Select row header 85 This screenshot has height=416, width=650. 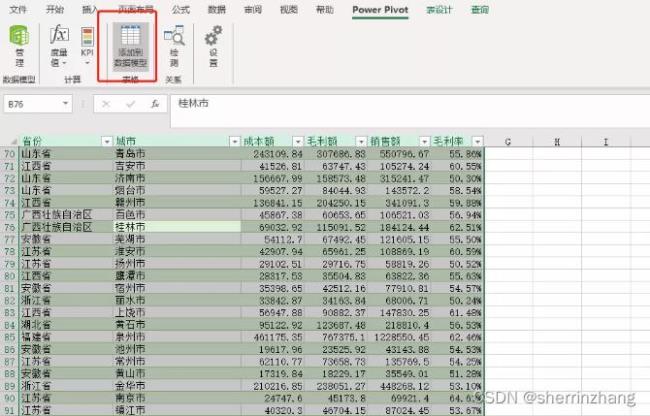pyautogui.click(x=10, y=337)
